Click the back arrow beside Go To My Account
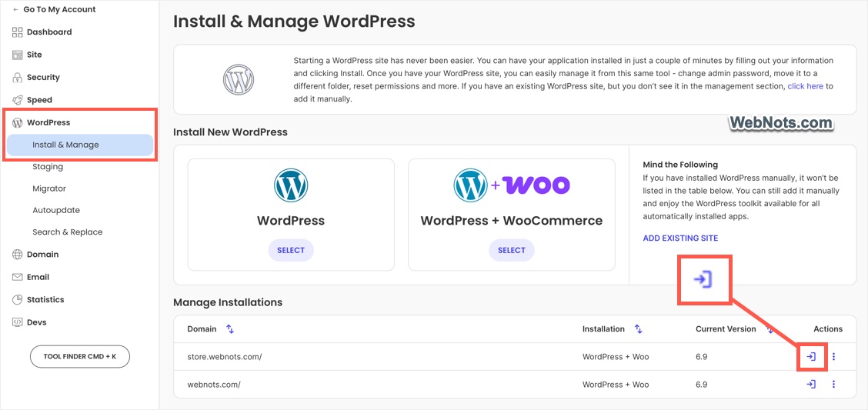868x410 pixels. [x=15, y=9]
